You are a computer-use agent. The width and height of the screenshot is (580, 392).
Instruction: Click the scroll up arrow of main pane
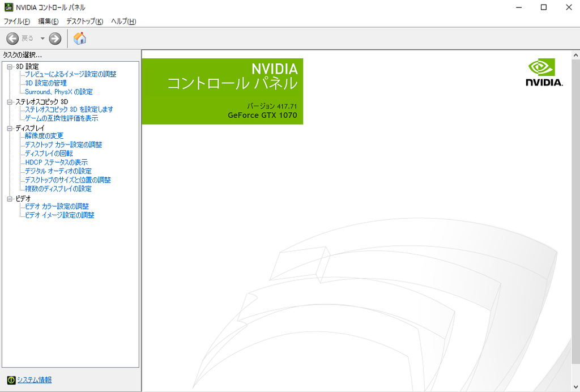point(575,56)
